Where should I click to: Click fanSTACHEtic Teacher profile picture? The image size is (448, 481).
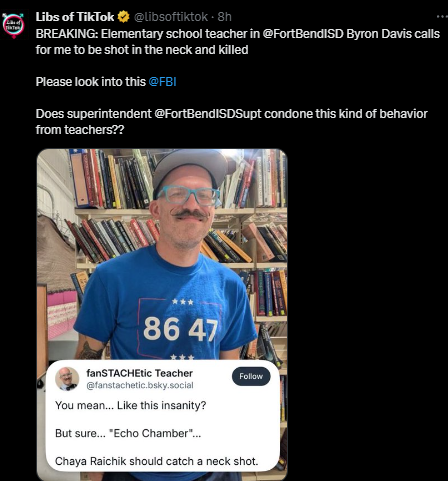67,379
